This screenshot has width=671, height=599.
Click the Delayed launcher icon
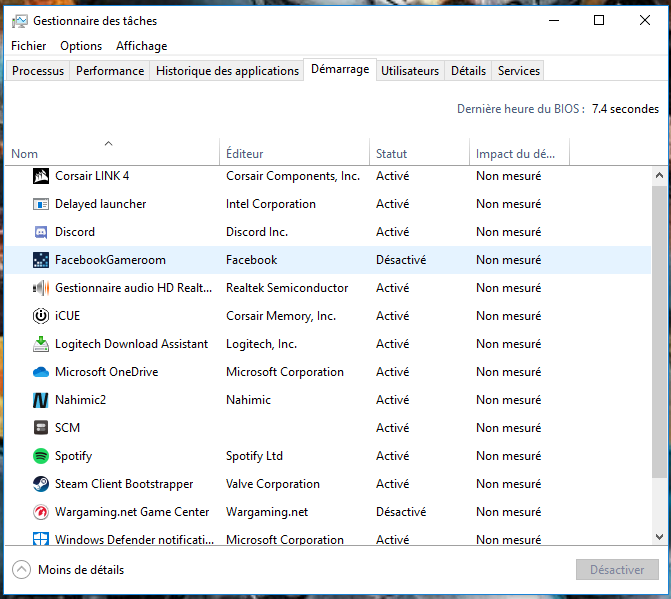pos(41,204)
